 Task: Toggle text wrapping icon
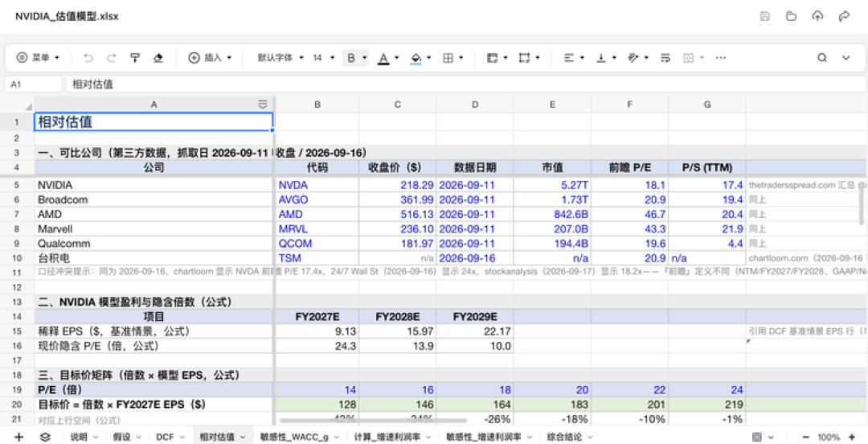click(665, 58)
